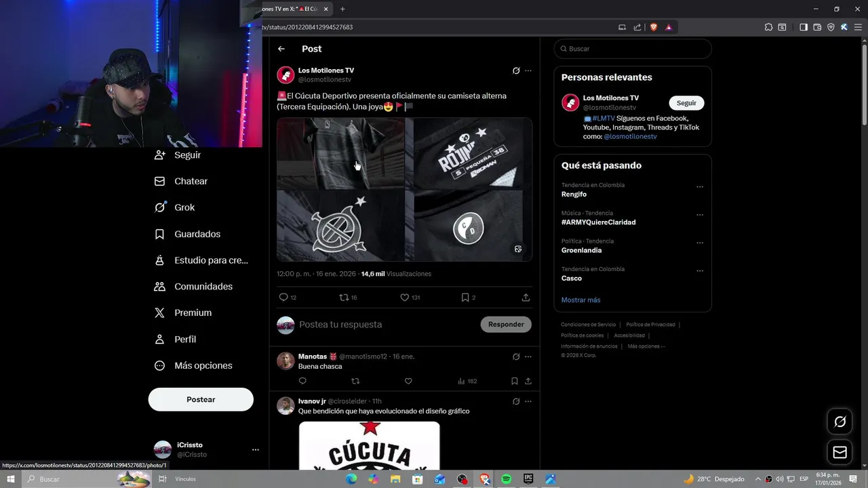The height and width of the screenshot is (488, 868).
Task: Open Premium in left navigation
Action: pyautogui.click(x=184, y=313)
